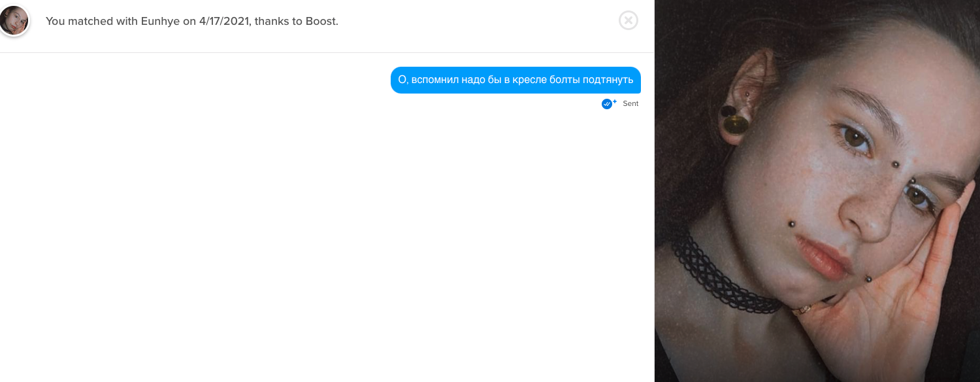The width and height of the screenshot is (980, 382).
Task: Close the conversation with the X button
Action: (x=628, y=20)
